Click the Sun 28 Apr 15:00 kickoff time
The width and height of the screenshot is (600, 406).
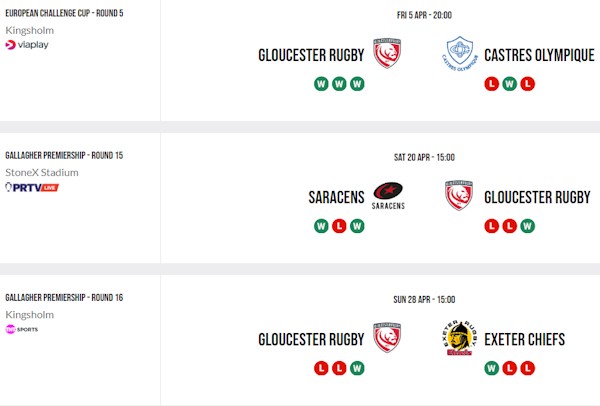tap(424, 299)
